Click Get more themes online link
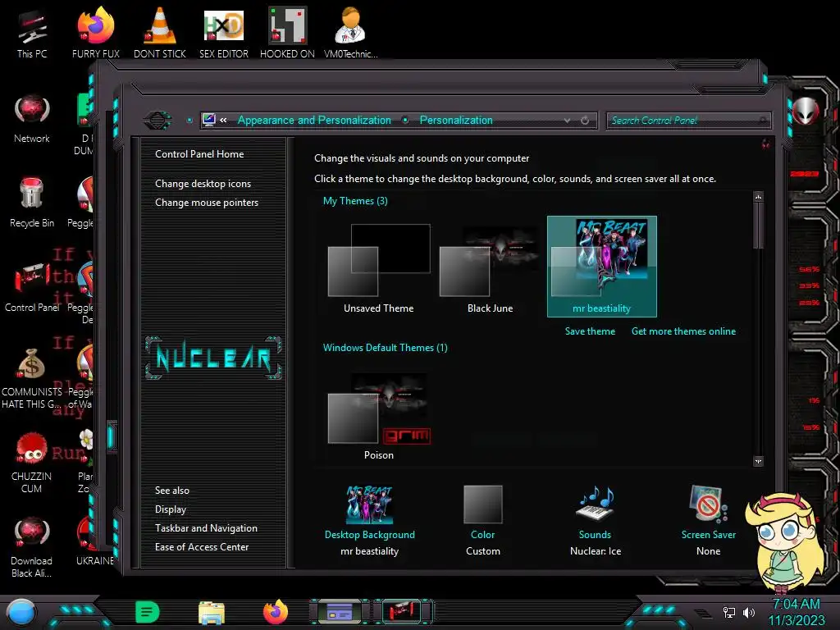The width and height of the screenshot is (840, 630). (683, 331)
